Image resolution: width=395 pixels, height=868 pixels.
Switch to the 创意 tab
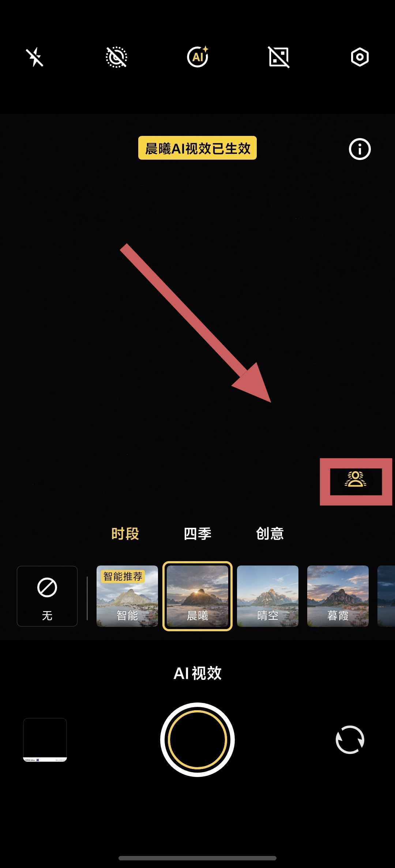[270, 534]
